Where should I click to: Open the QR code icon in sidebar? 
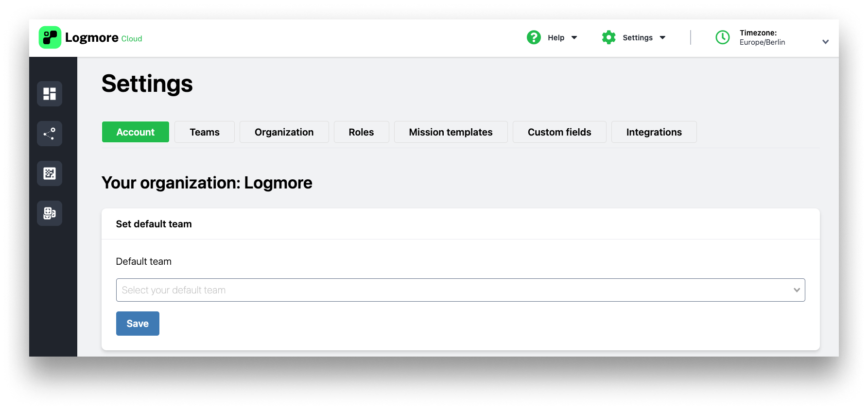pyautogui.click(x=50, y=173)
